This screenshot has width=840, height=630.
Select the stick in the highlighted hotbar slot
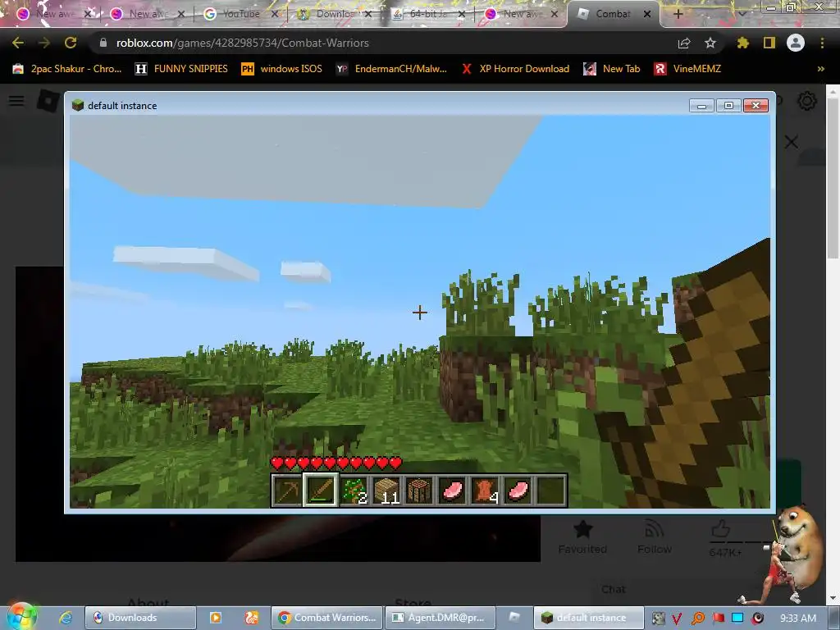tap(321, 490)
